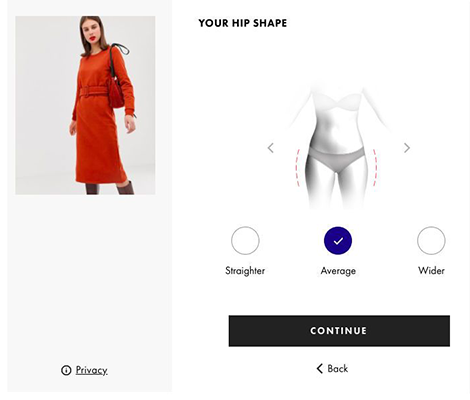
Task: Show next hip shape with right arrow
Action: pos(407,148)
